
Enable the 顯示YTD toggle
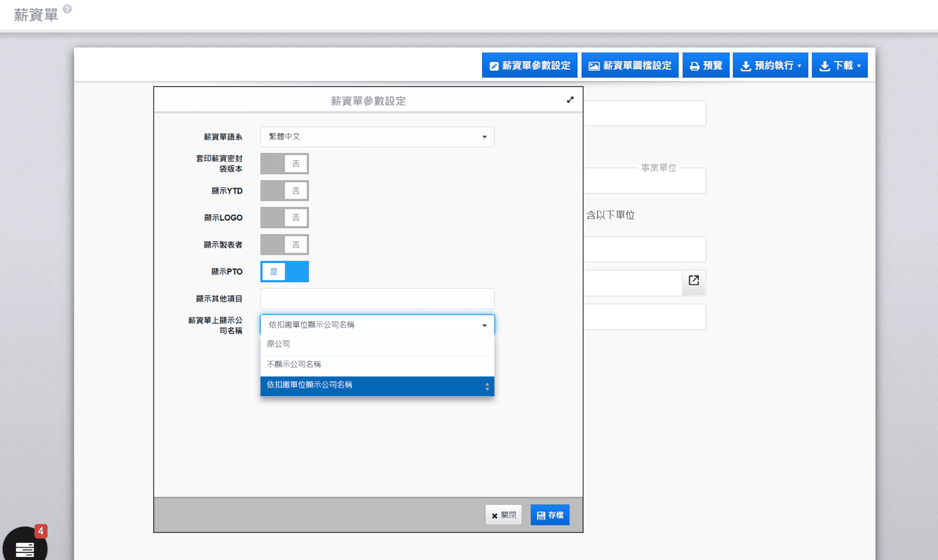[x=285, y=191]
